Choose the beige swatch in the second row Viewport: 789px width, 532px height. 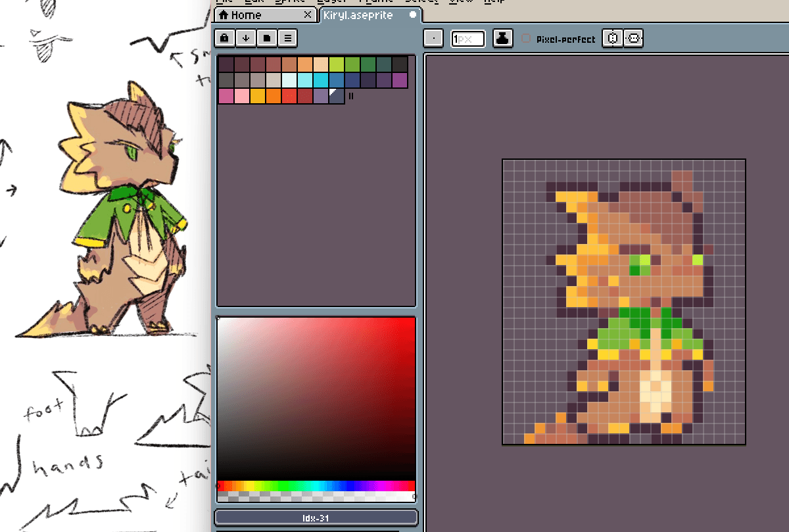click(x=274, y=80)
